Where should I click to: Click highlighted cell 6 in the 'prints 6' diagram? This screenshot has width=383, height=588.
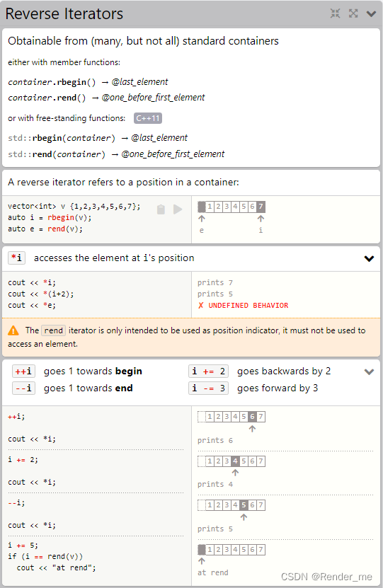click(x=252, y=417)
